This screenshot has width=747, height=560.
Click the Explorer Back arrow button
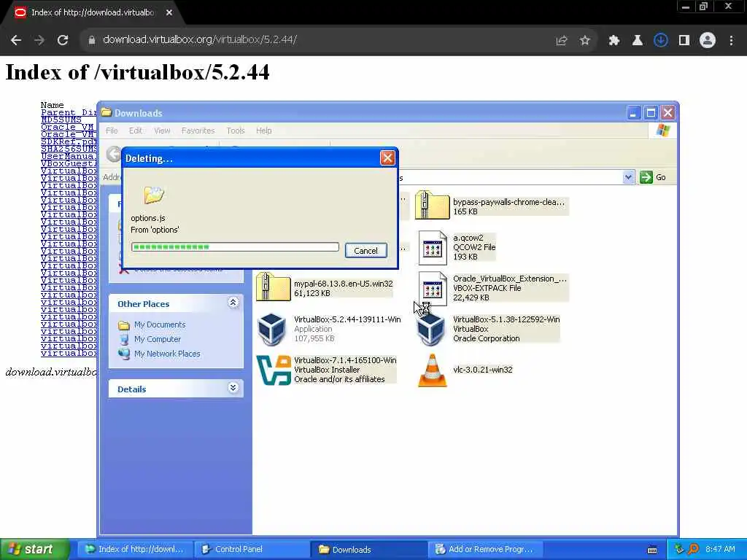(113, 154)
